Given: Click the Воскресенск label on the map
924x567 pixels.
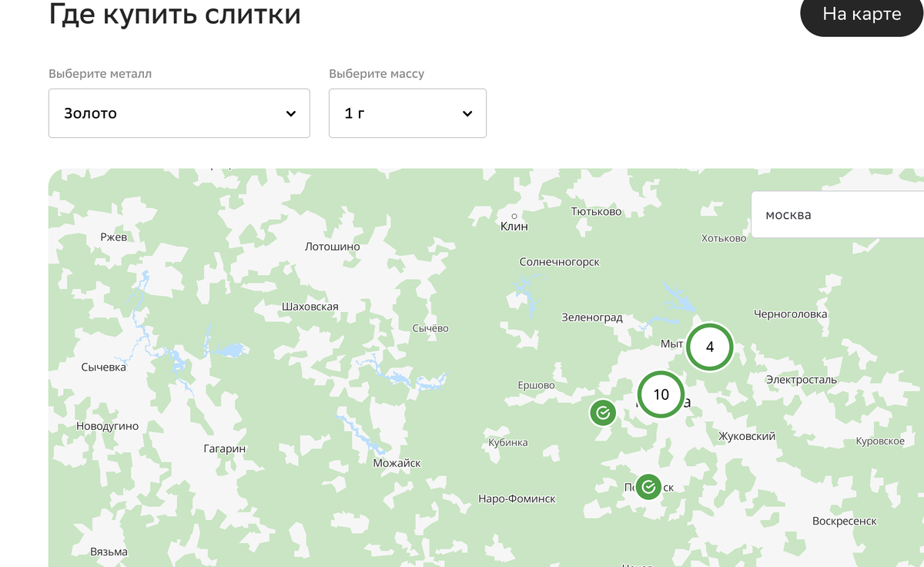Looking at the screenshot, I should (845, 521).
